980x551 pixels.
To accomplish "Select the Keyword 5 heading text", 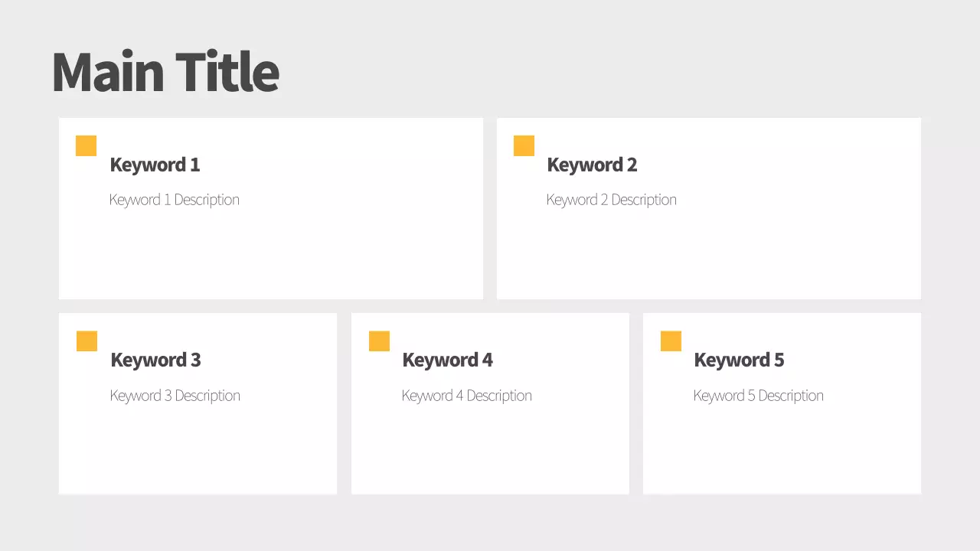I will tap(739, 360).
